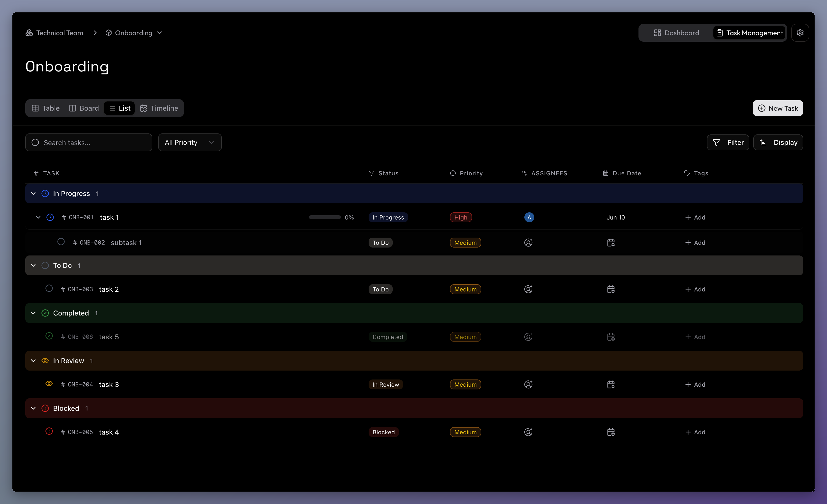Open task ONB-003 task 2
Image resolution: width=827 pixels, height=504 pixels.
109,289
